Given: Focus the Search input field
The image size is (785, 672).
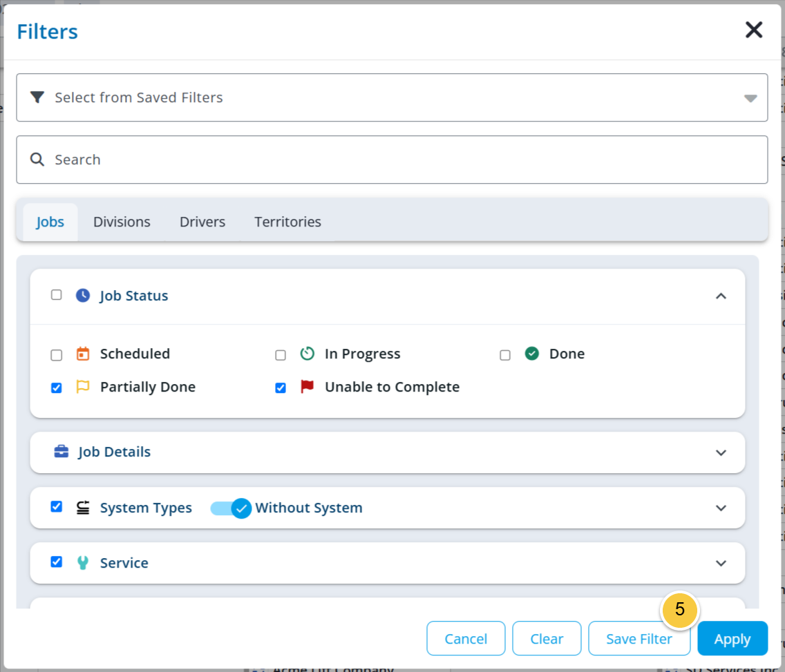Looking at the screenshot, I should coord(392,160).
